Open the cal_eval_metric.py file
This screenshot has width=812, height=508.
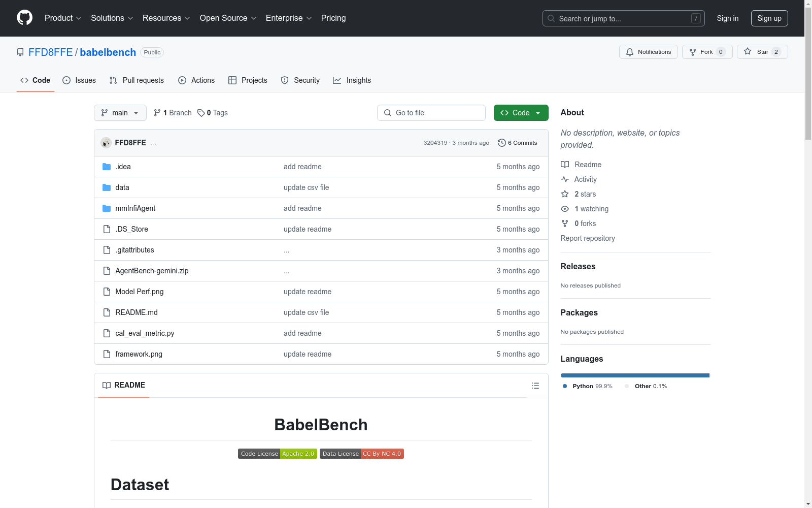pos(145,333)
